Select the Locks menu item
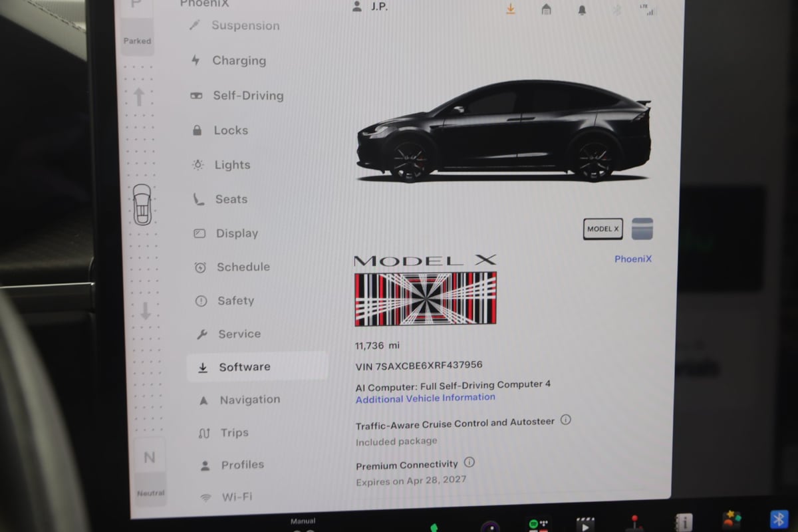Image resolution: width=798 pixels, height=532 pixels. (x=220, y=130)
